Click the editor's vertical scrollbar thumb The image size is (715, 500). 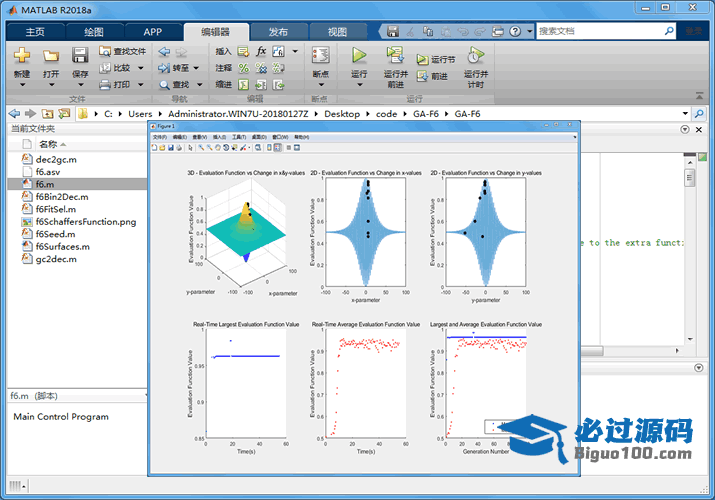[x=689, y=178]
